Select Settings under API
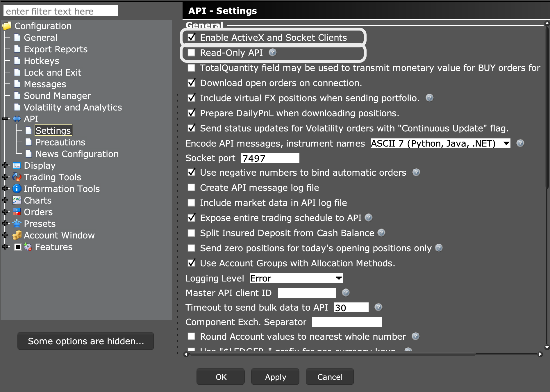 [53, 131]
